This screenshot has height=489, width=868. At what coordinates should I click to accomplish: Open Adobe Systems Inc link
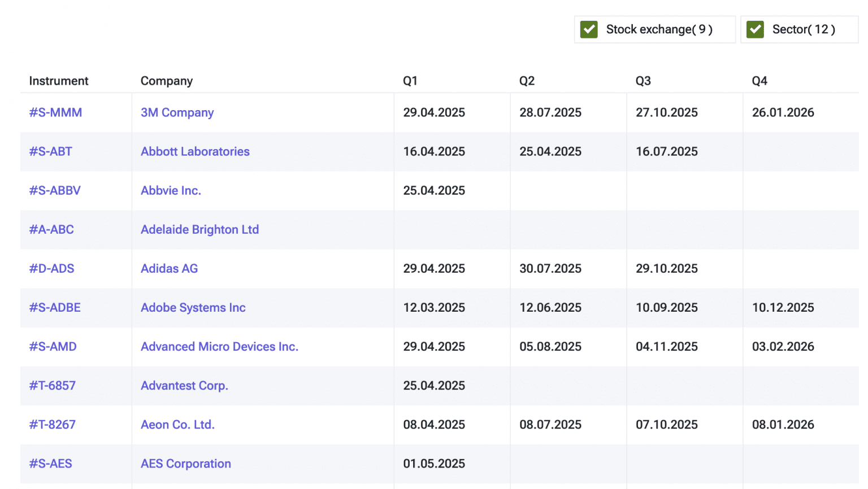(193, 307)
